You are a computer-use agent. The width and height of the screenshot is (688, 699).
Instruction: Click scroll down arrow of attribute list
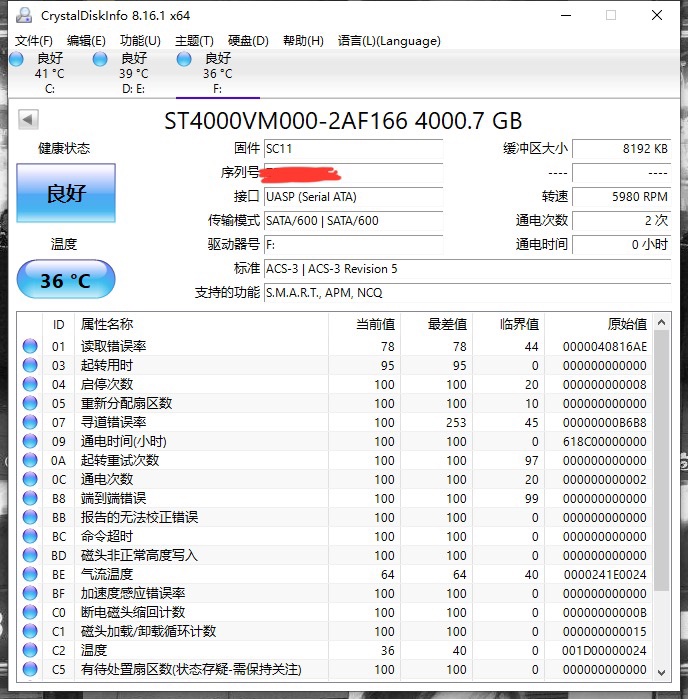[x=662, y=673]
